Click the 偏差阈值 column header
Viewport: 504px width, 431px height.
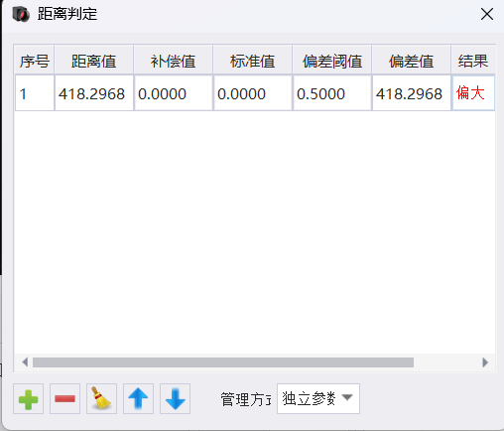pos(332,60)
